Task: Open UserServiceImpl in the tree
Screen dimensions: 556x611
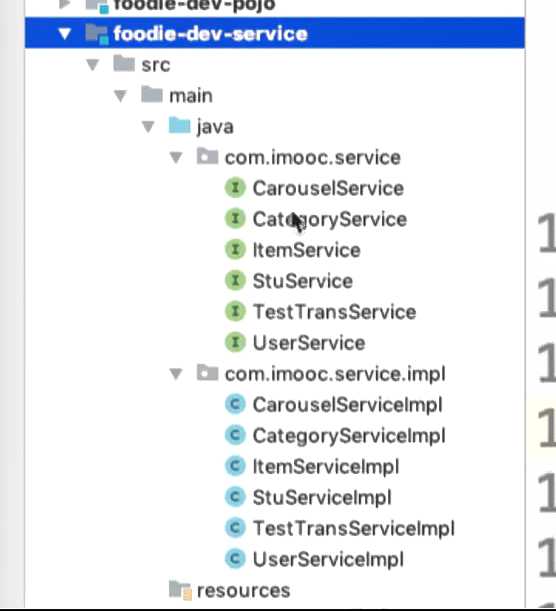Action: tap(328, 560)
